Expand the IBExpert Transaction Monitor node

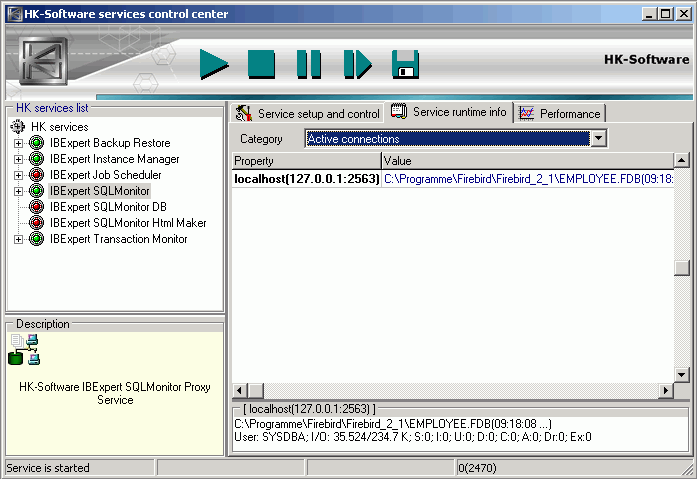18,240
